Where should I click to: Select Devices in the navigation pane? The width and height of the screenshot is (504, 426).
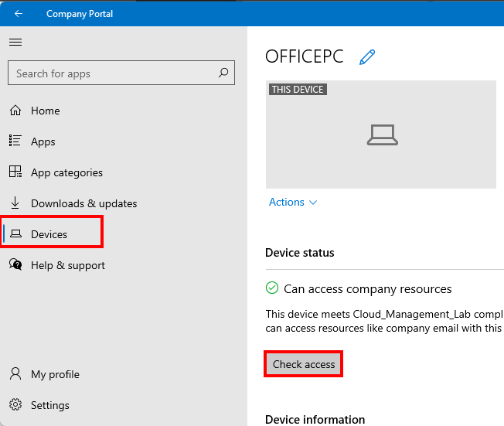point(49,234)
